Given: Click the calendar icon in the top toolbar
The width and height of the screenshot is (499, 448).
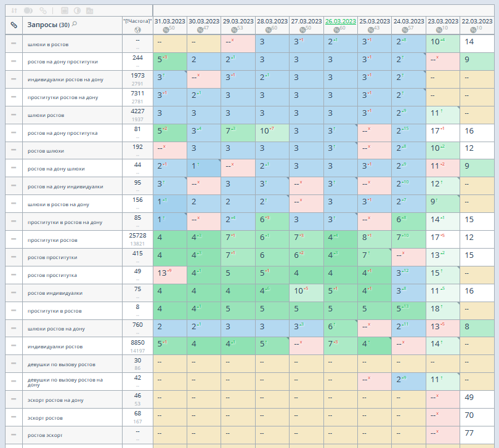Looking at the screenshot, I should pyautogui.click(x=65, y=10).
